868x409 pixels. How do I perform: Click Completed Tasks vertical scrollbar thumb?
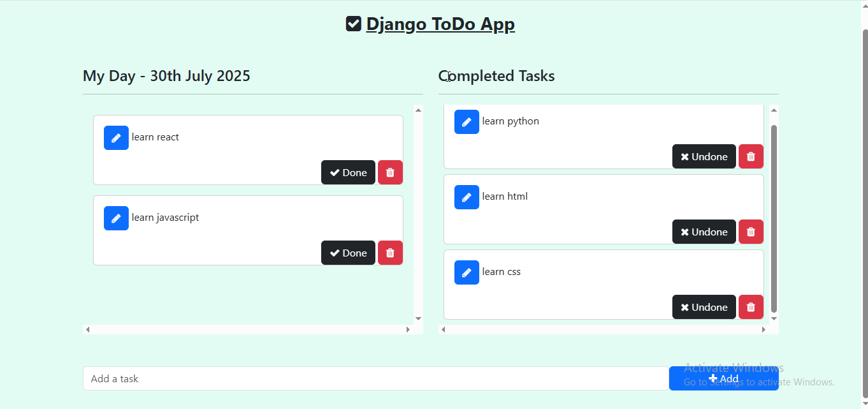[x=774, y=217]
